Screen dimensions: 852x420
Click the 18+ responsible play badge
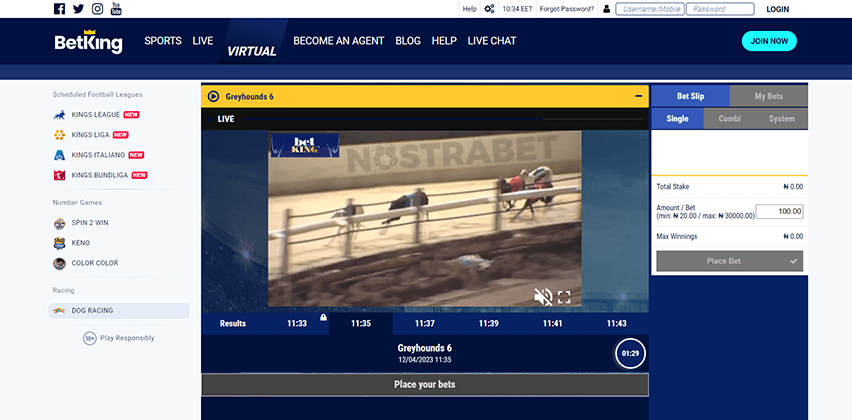(x=90, y=338)
